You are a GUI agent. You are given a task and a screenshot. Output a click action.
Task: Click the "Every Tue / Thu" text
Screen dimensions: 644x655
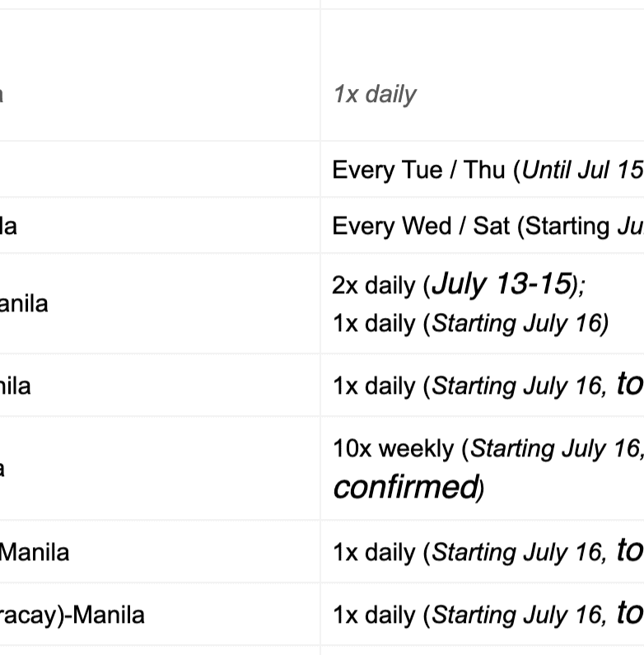[419, 171]
